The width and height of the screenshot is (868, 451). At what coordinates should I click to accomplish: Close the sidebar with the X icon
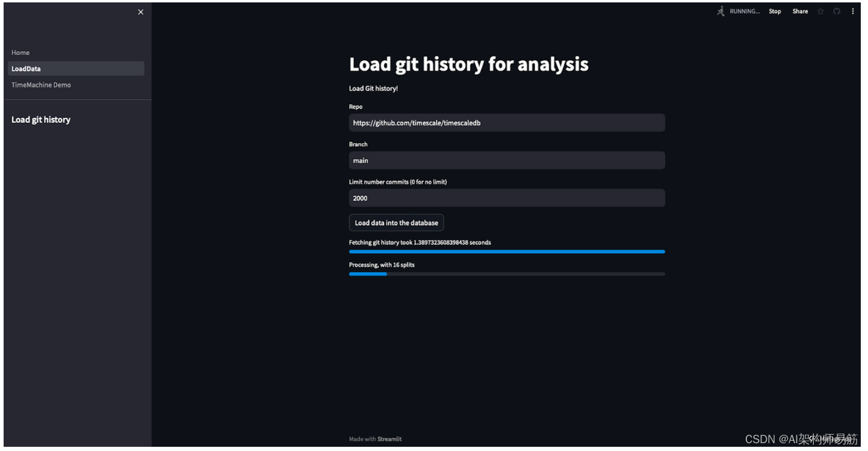pyautogui.click(x=141, y=12)
